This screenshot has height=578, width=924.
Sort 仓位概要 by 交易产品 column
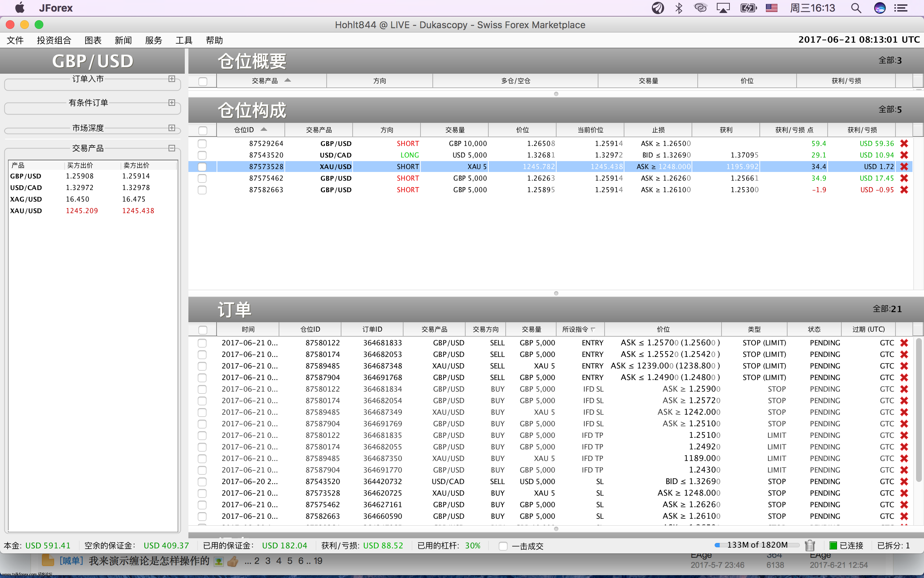(x=271, y=81)
